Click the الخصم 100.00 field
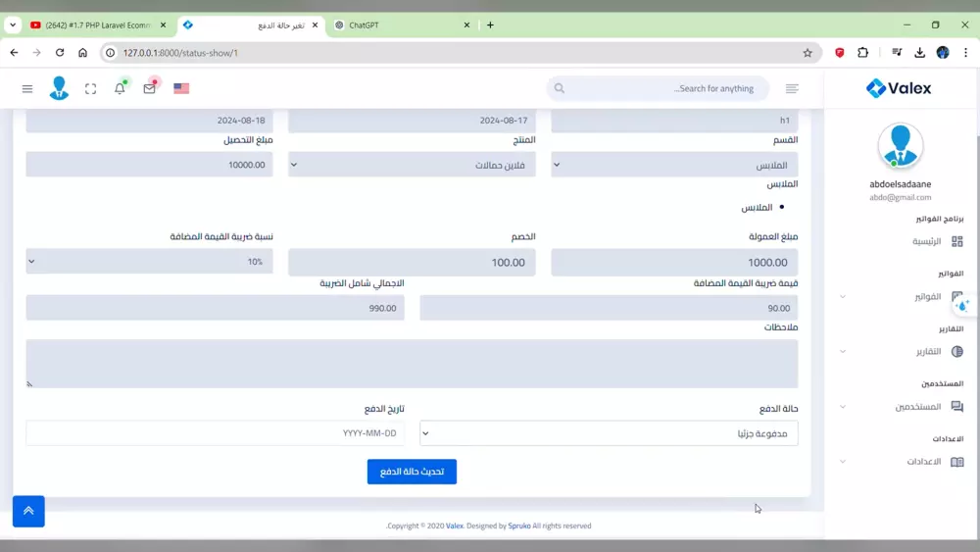This screenshot has height=552, width=980. pyautogui.click(x=412, y=262)
